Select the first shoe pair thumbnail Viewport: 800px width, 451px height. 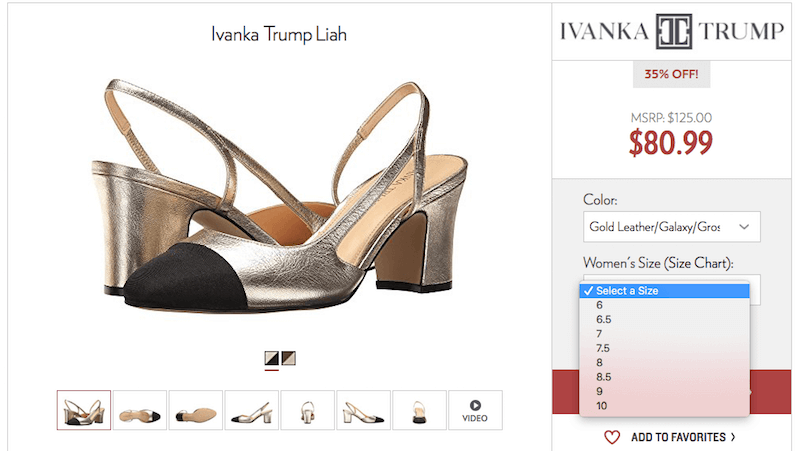[x=84, y=410]
